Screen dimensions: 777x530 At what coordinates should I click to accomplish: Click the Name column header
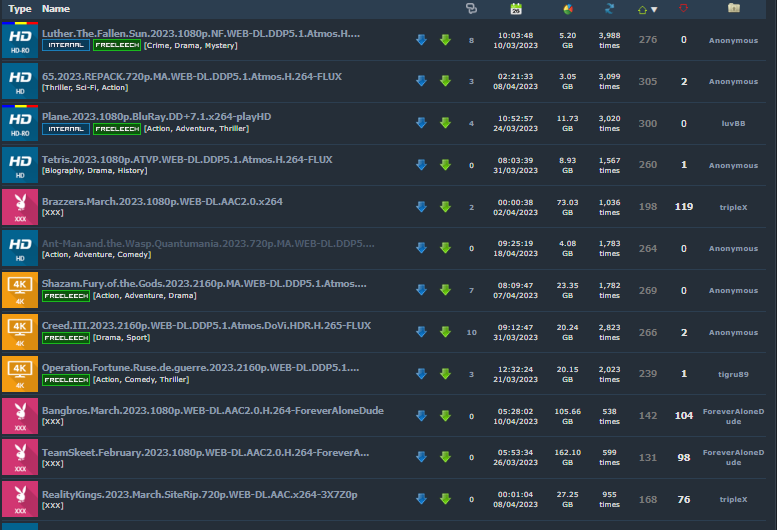(x=56, y=9)
